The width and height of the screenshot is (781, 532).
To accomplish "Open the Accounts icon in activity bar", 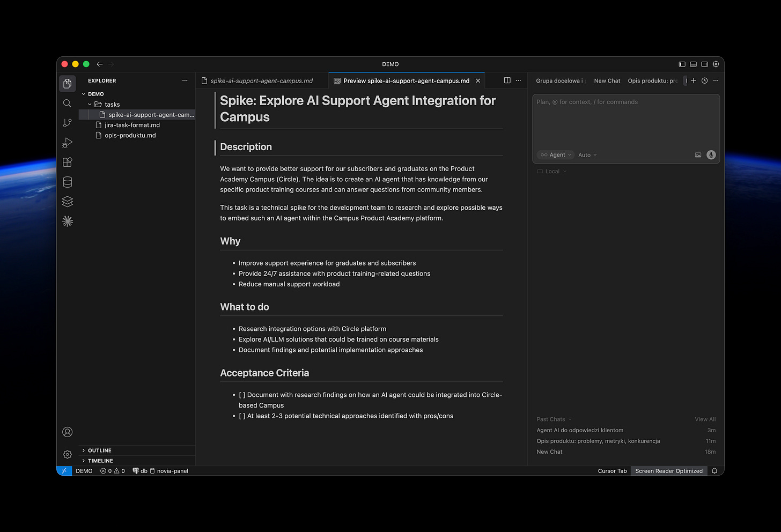I will [x=68, y=432].
